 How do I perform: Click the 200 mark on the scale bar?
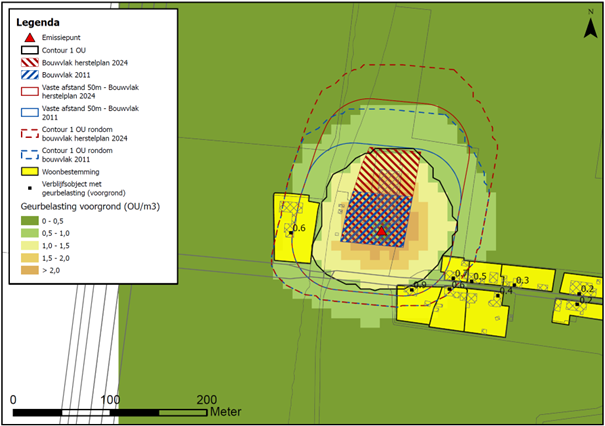pos(207,399)
